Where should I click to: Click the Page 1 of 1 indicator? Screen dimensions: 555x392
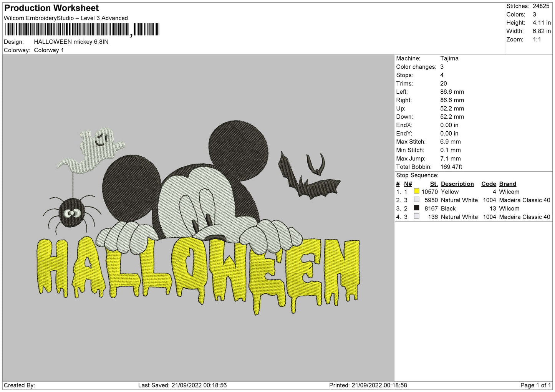(535, 385)
